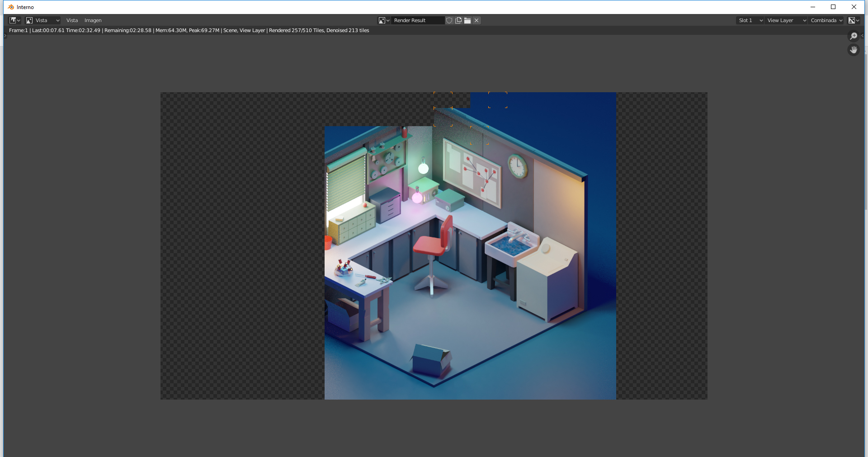Click the Render Result image name field
This screenshot has width=868, height=457.
tap(418, 20)
